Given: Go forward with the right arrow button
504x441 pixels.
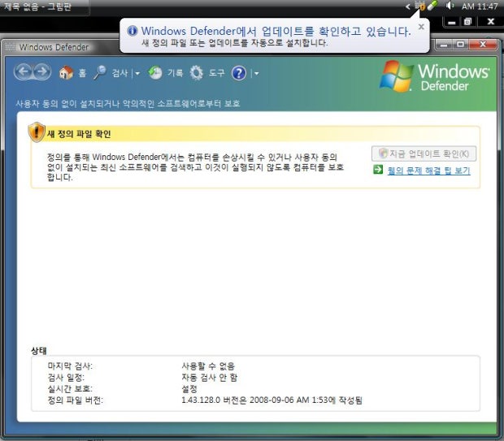Looking at the screenshot, I should click(42, 72).
